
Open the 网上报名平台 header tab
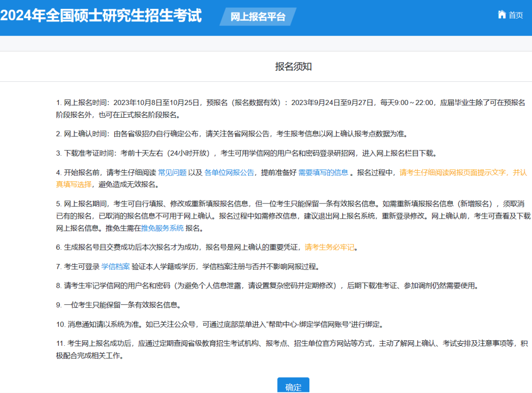(x=258, y=17)
